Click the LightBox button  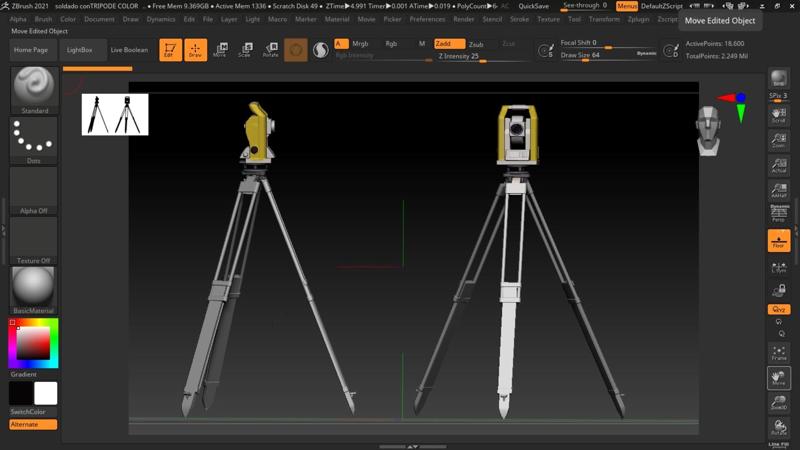click(x=80, y=50)
